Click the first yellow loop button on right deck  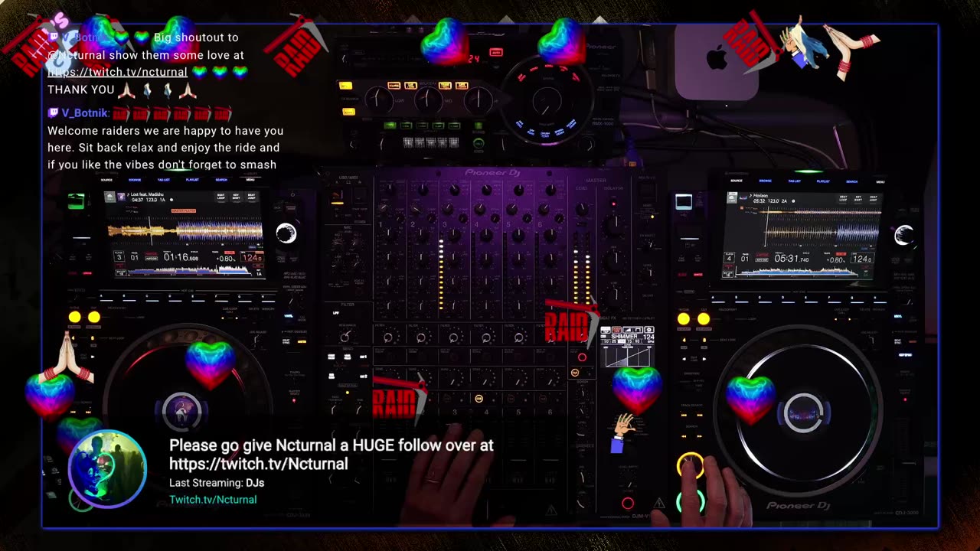click(x=684, y=318)
